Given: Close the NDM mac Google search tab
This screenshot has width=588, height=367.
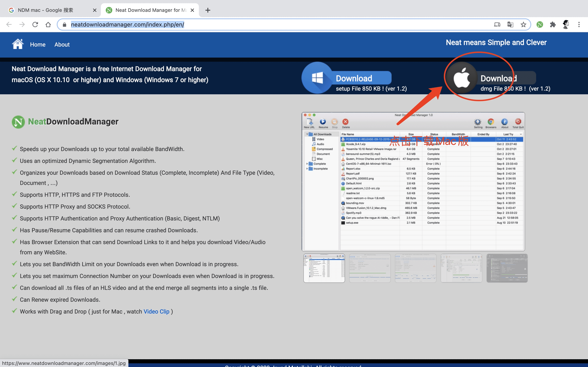Looking at the screenshot, I should [95, 10].
